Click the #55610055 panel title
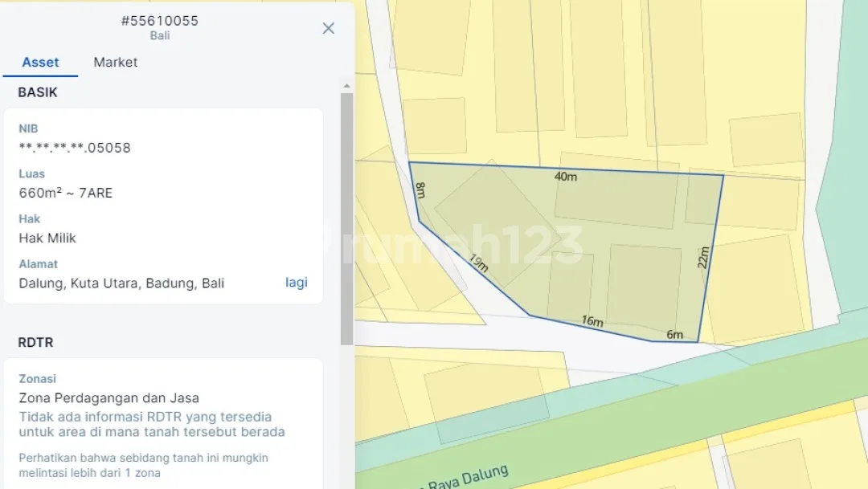 point(159,21)
